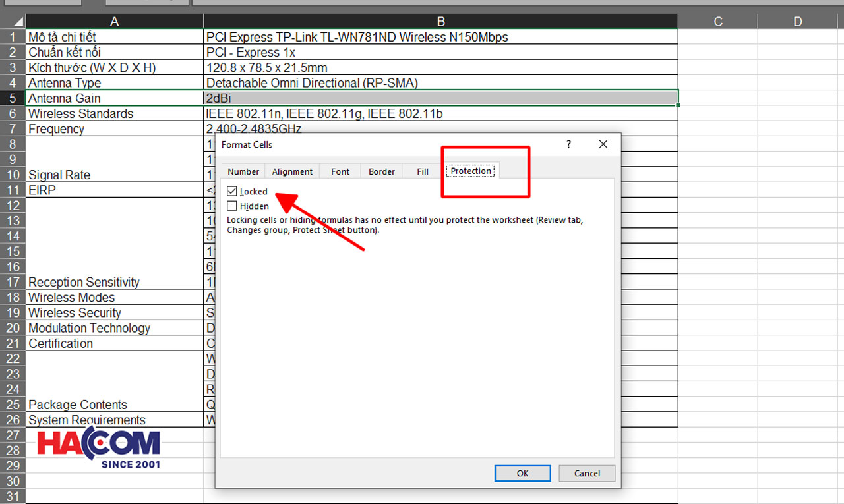Click the Help question mark in Format Cells
Screen dimensions: 844x504
click(x=568, y=144)
